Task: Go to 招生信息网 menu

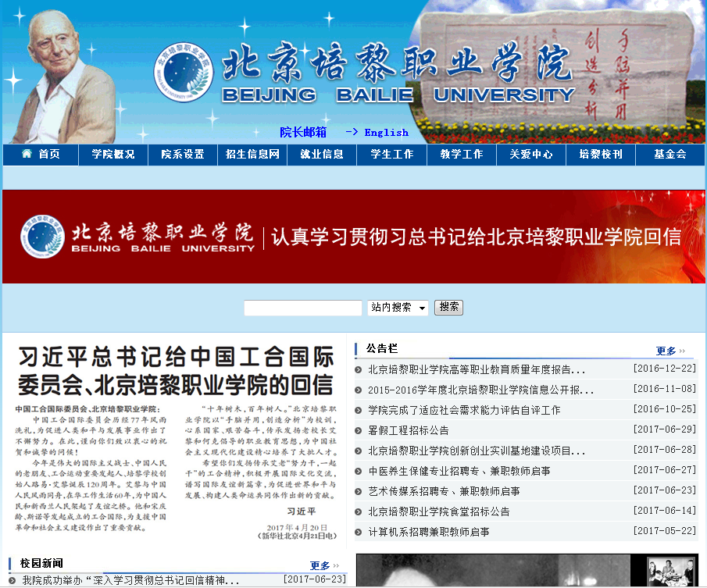Action: [x=252, y=155]
